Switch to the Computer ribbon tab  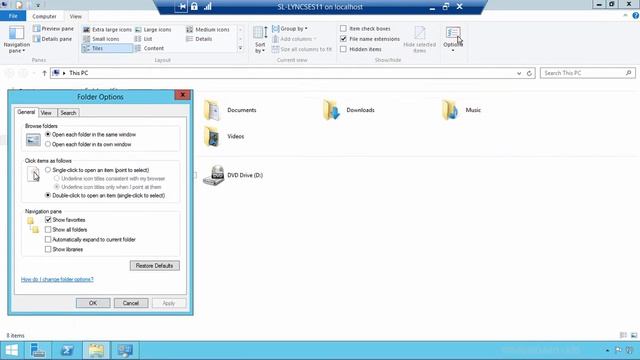(x=44, y=16)
